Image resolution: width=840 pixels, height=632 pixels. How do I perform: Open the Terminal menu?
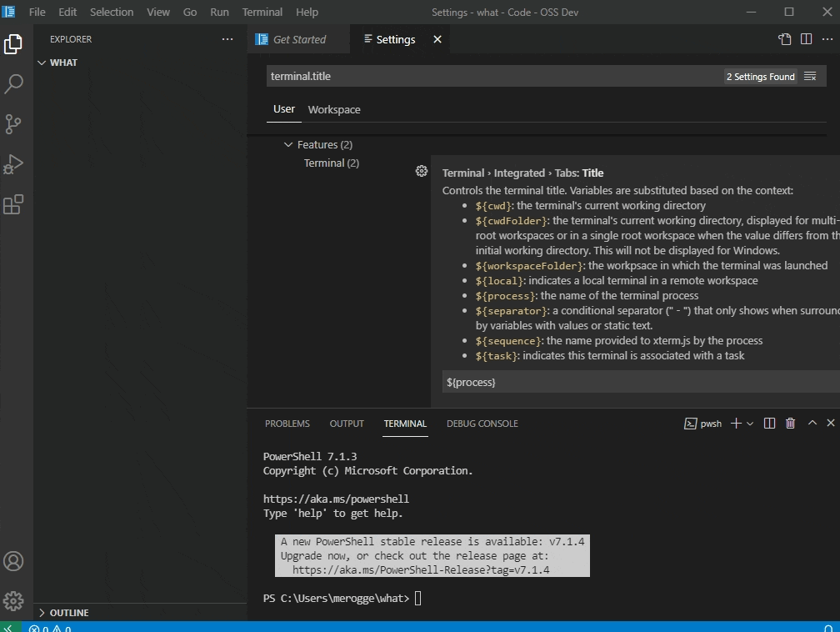tap(262, 12)
